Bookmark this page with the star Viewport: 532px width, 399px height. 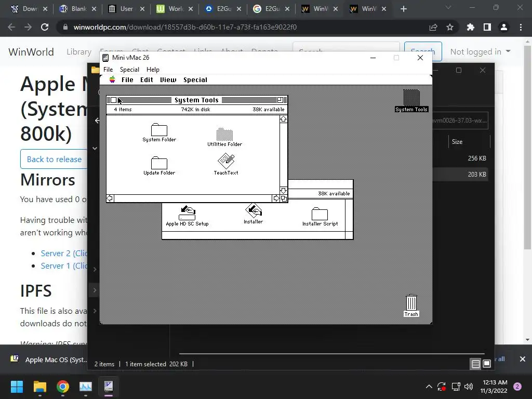click(x=450, y=27)
